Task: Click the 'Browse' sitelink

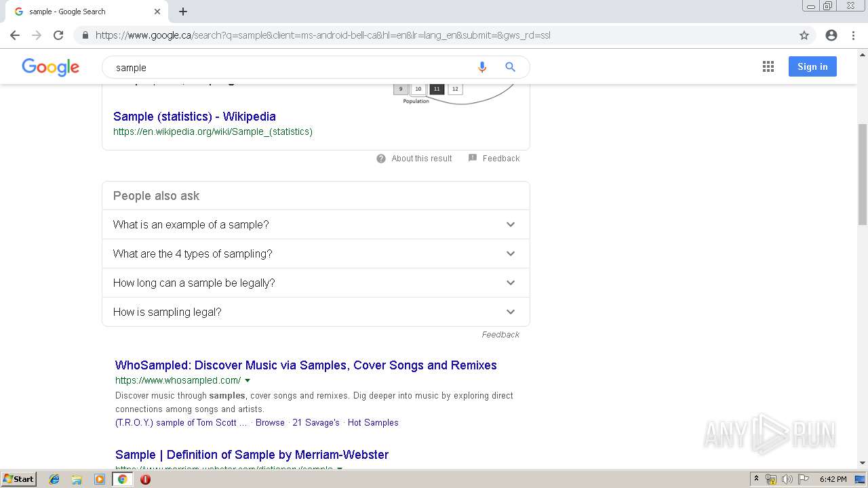Action: click(270, 422)
